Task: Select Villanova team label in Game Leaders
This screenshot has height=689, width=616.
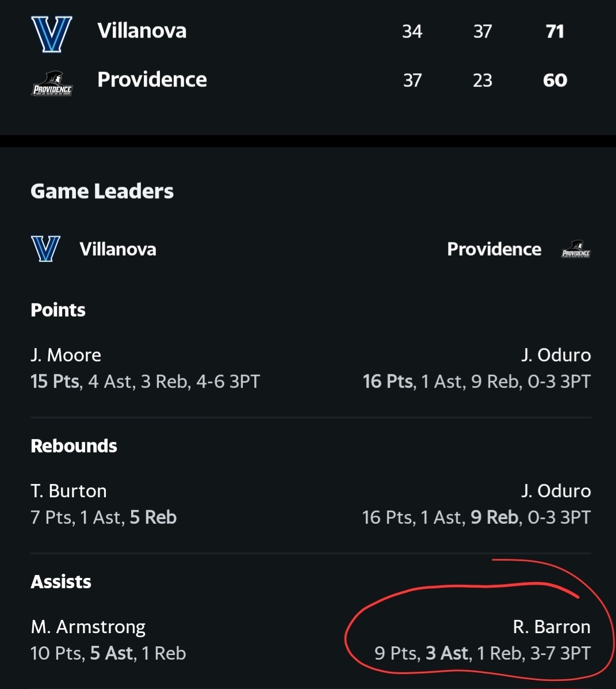Action: coord(118,249)
